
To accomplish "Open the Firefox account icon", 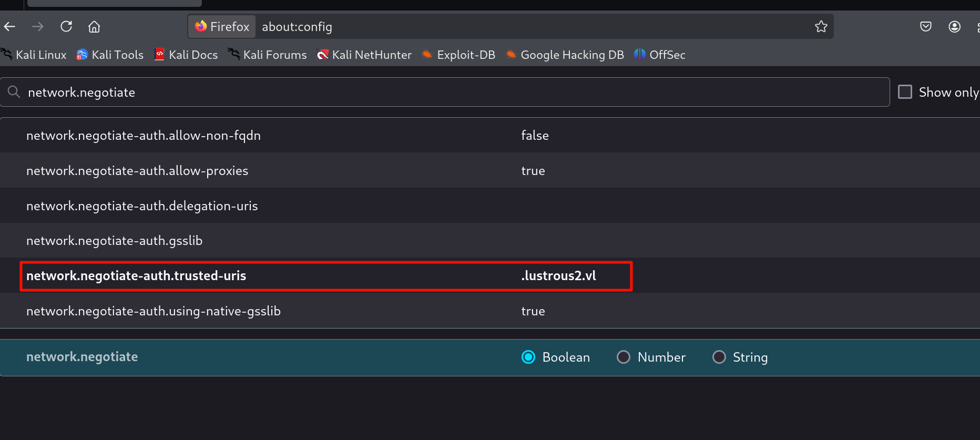I will (954, 26).
